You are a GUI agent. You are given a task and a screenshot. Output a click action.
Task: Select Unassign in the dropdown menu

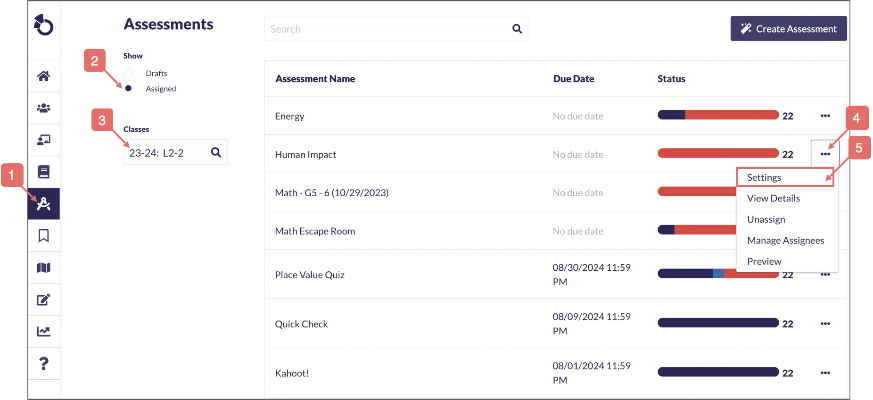pyautogui.click(x=765, y=219)
